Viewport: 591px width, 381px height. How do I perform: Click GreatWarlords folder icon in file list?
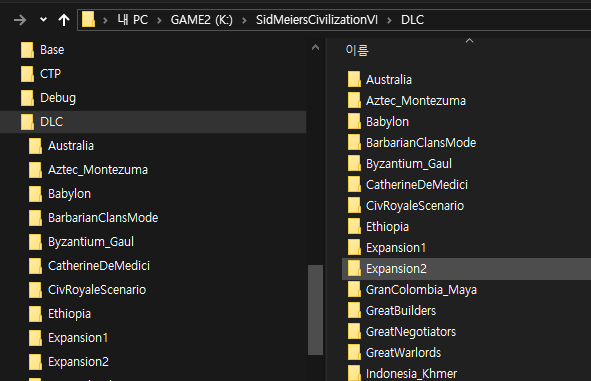click(354, 353)
